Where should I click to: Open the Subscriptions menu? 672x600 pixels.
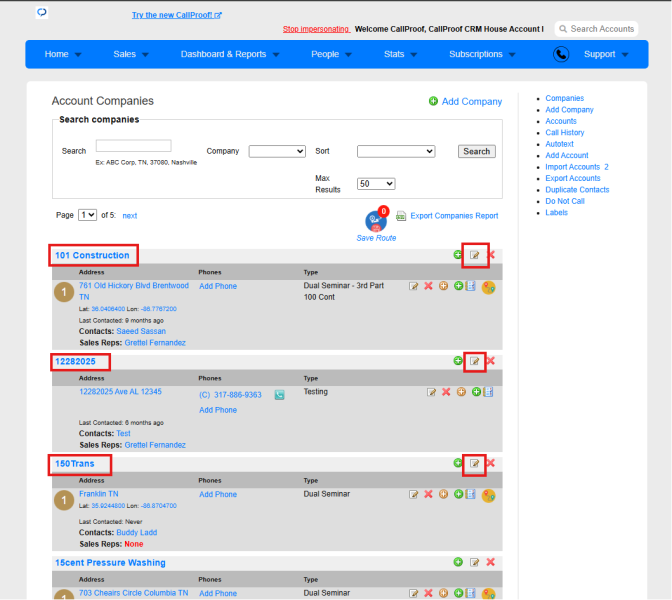[x=482, y=54]
